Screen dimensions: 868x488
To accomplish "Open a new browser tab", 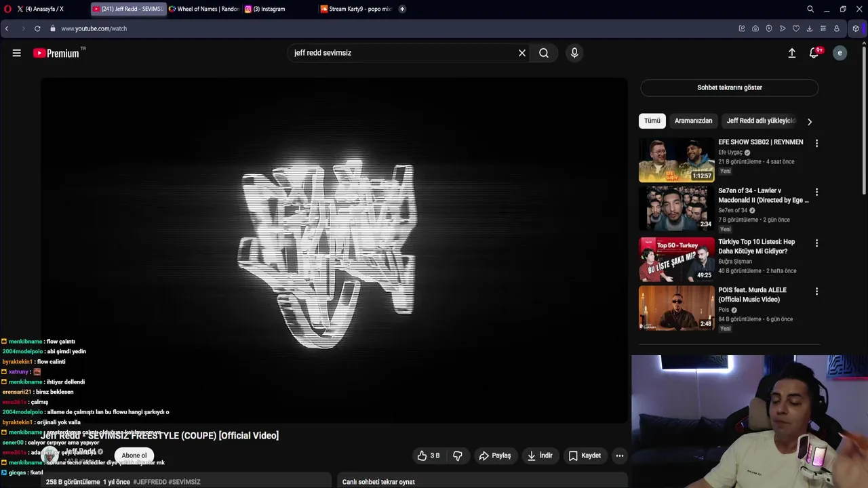I will (402, 9).
